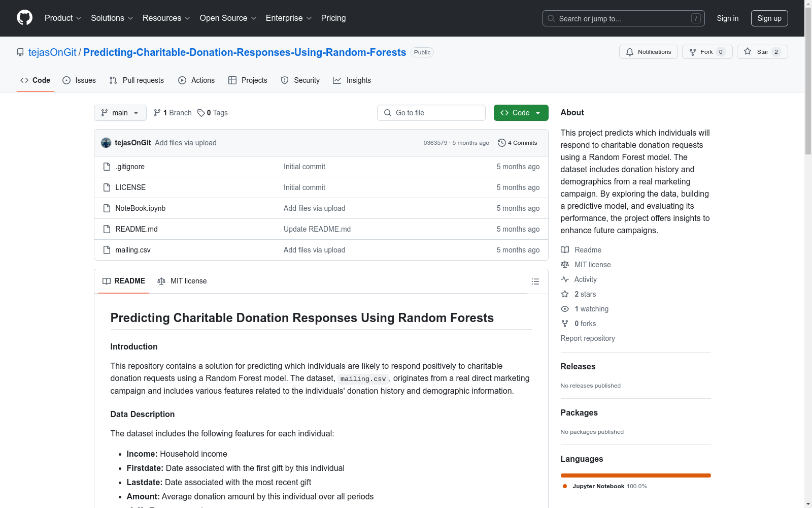Open the Issues tab
Screen dimensions: 812x508
click(x=79, y=80)
